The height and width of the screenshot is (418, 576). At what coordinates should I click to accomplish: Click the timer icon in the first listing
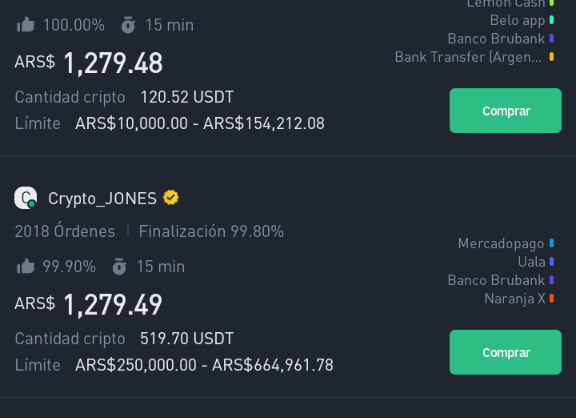tap(128, 25)
